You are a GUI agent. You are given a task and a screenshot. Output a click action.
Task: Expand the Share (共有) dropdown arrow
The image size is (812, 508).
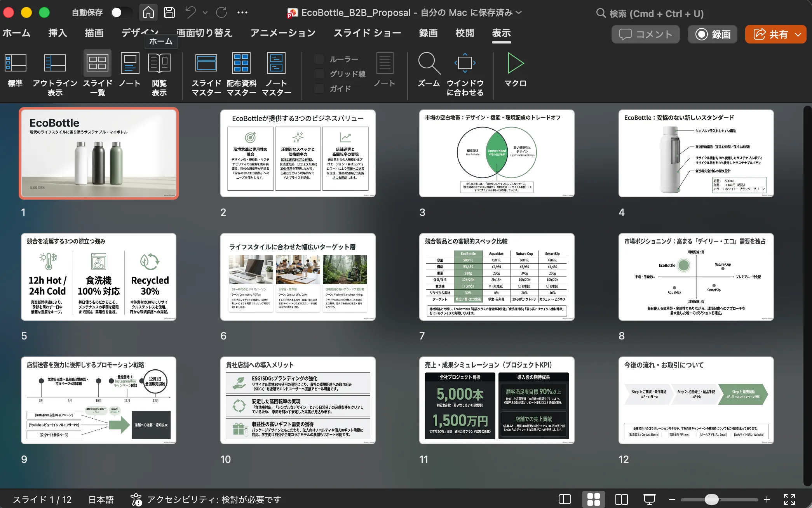coord(798,35)
